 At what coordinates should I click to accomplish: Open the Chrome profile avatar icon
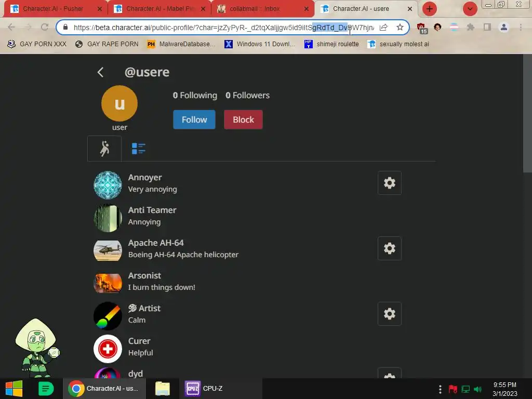tap(504, 27)
